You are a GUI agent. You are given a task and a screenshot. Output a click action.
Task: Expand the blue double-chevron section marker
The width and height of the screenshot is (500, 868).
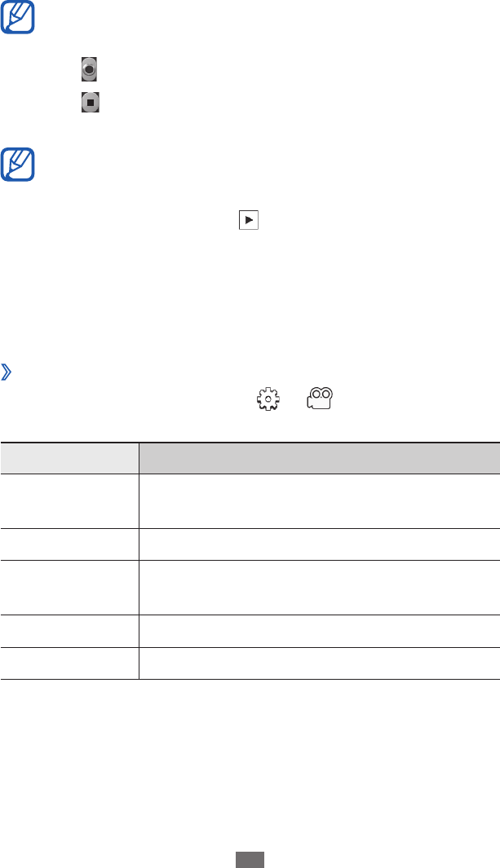[7, 373]
